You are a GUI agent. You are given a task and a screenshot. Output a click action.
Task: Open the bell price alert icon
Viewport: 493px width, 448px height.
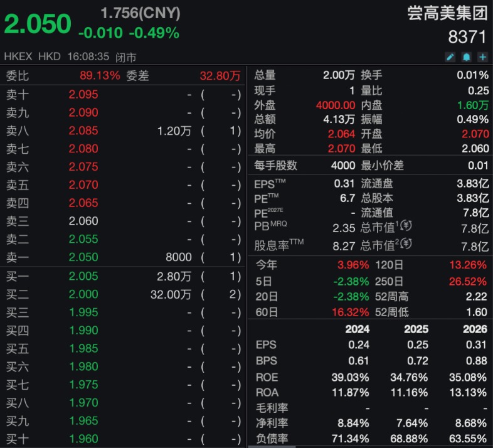pyautogui.click(x=466, y=57)
